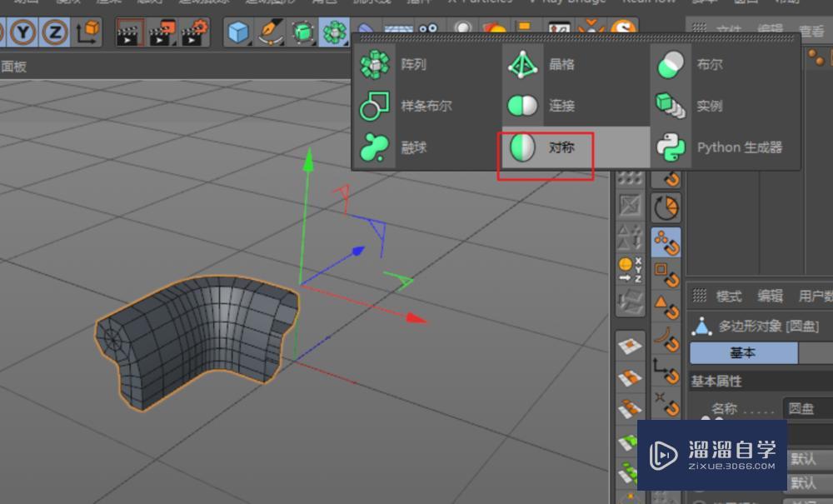Toggle vertex snap magnet

click(666, 242)
